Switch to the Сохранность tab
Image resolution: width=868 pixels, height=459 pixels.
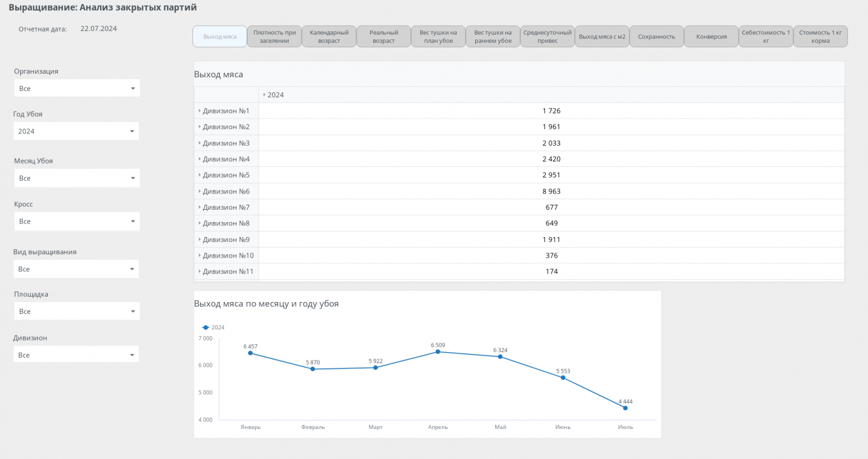pyautogui.click(x=657, y=37)
